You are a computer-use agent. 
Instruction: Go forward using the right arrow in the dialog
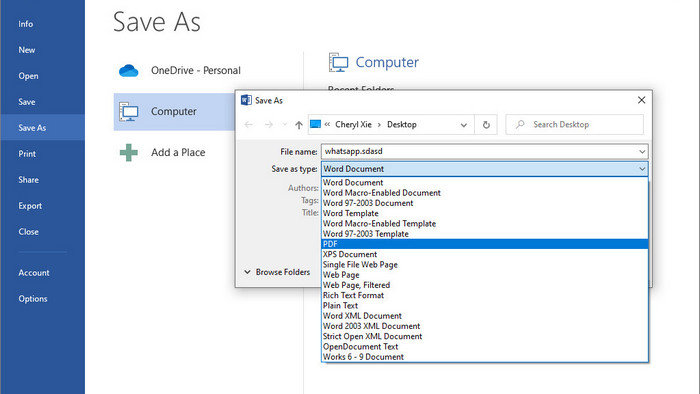click(x=268, y=124)
